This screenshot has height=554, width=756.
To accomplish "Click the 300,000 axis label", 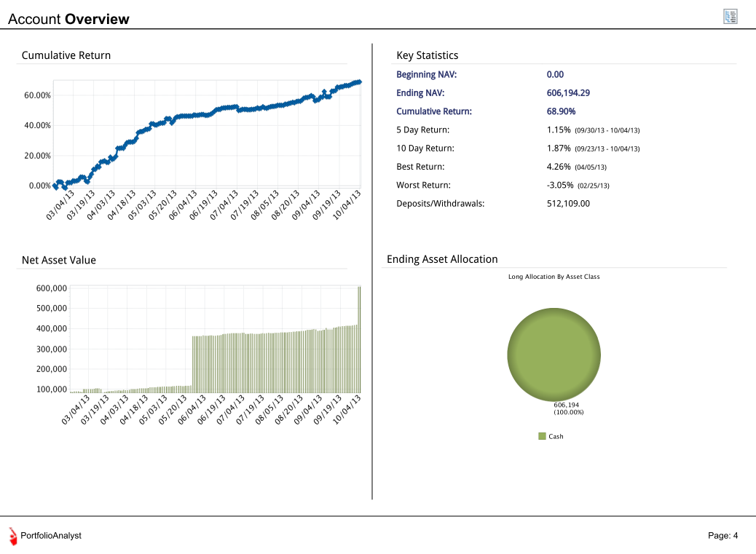I will pos(52,349).
